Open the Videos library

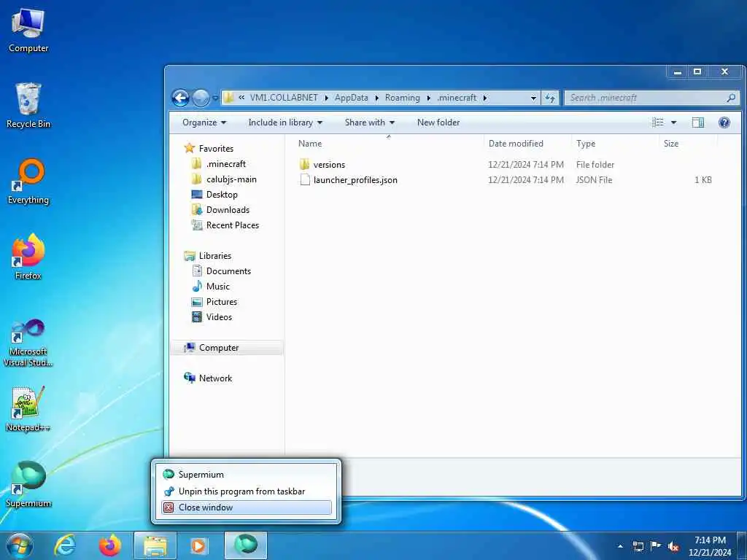point(219,316)
